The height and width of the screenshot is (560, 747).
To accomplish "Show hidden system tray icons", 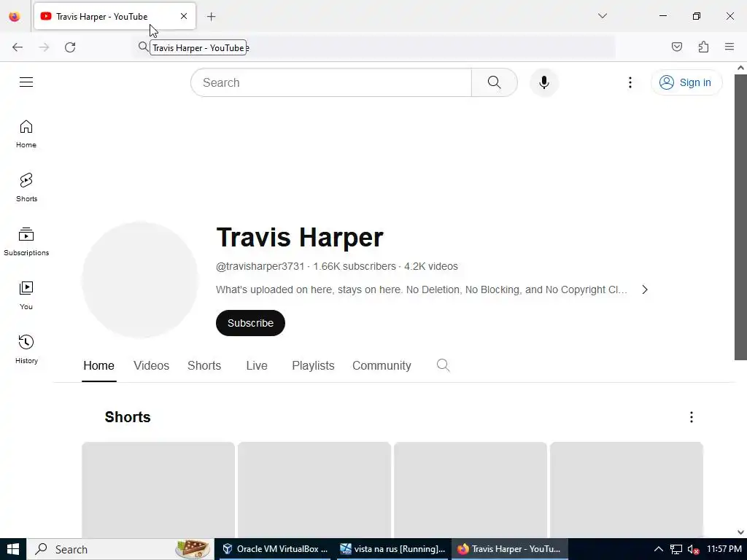I will tap(659, 549).
